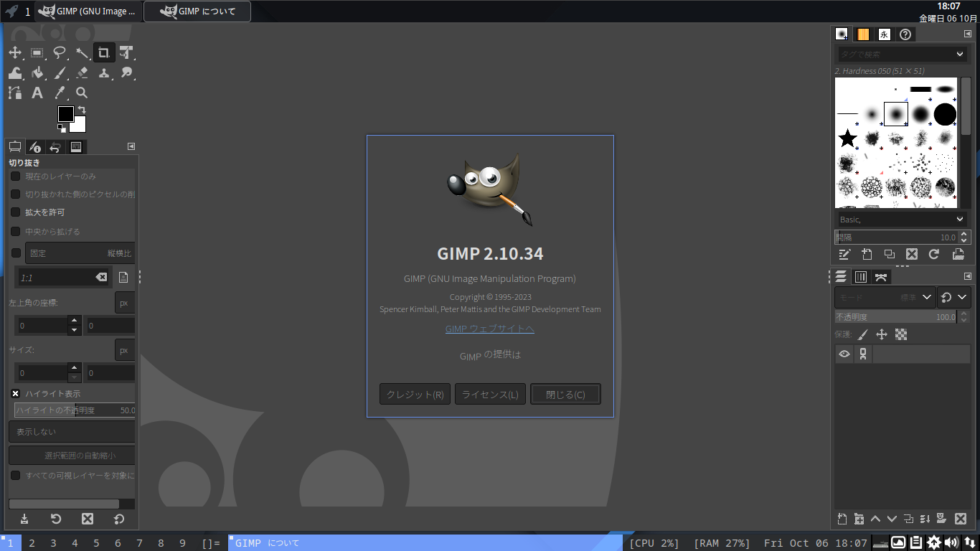
Task: Switch to the Brushes tab
Action: coord(842,34)
